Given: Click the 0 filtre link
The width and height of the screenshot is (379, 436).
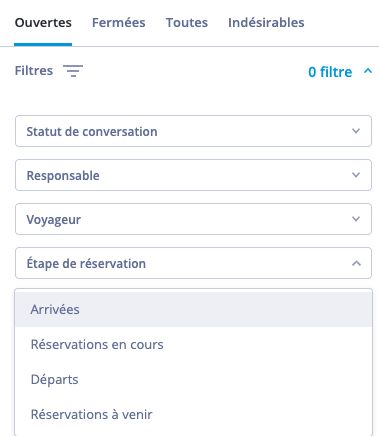Looking at the screenshot, I should click(x=330, y=72).
